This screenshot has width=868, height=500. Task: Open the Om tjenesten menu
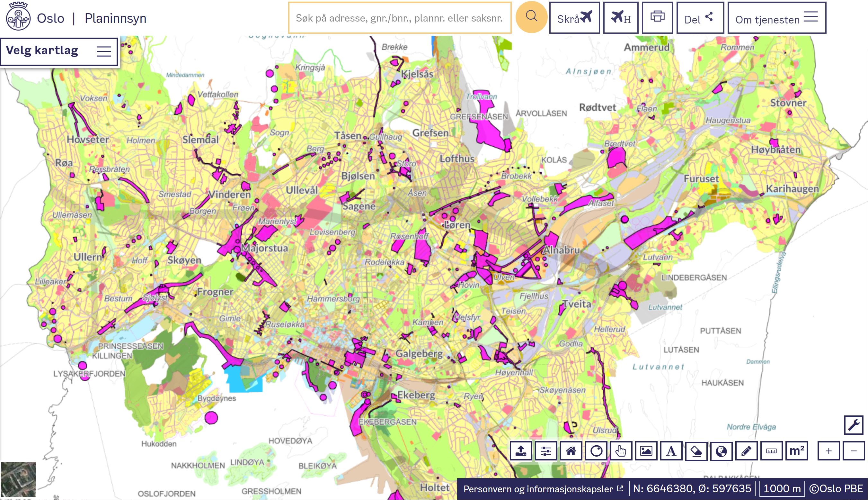click(x=776, y=18)
